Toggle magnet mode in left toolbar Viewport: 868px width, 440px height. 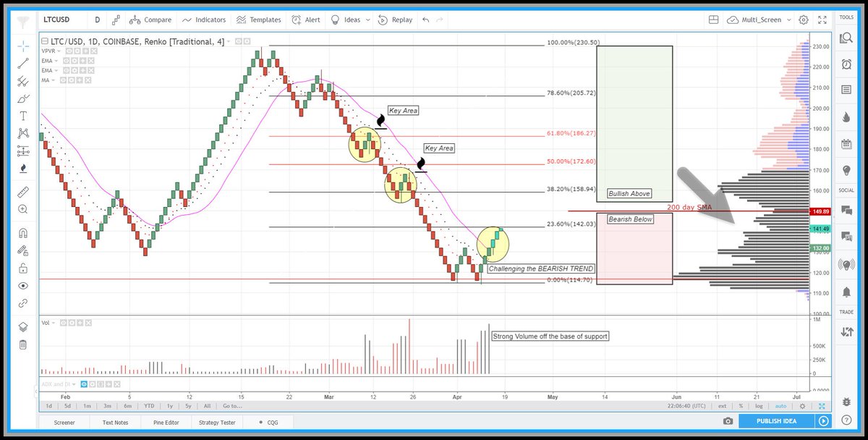pyautogui.click(x=23, y=233)
